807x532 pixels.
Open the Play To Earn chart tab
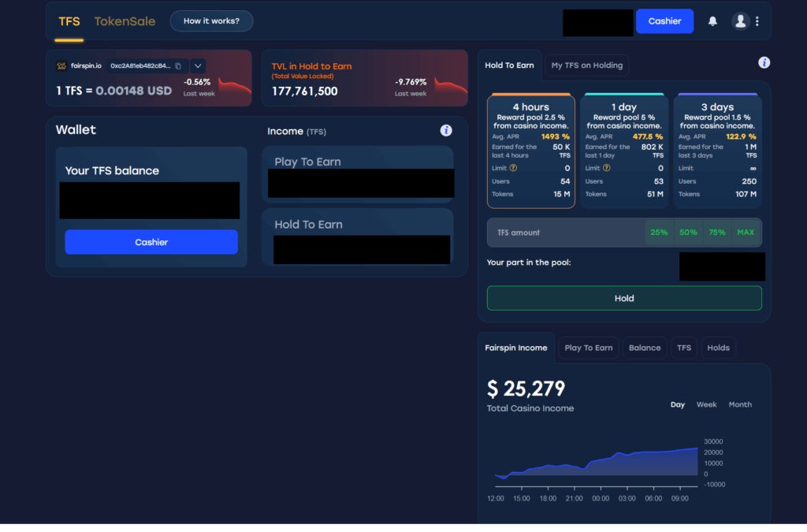pos(588,348)
